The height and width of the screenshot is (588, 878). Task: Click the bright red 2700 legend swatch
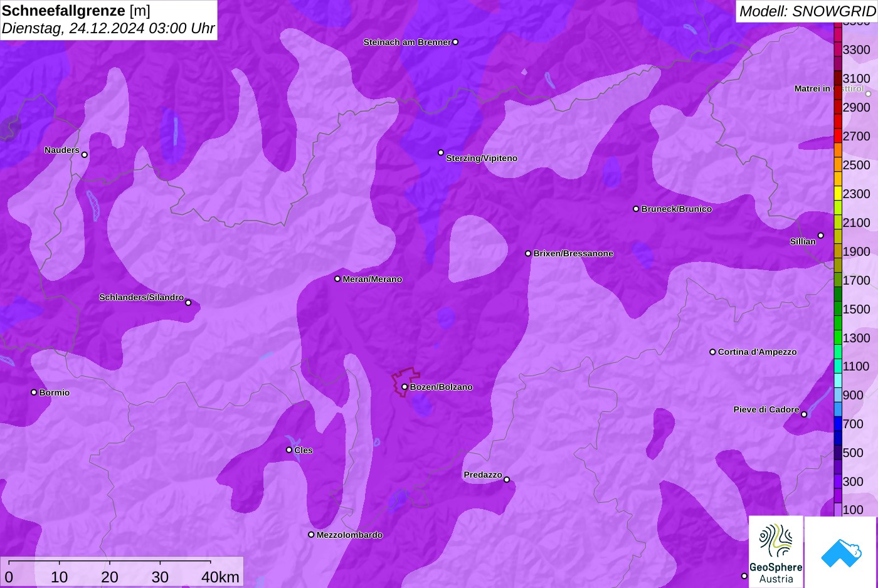(838, 136)
